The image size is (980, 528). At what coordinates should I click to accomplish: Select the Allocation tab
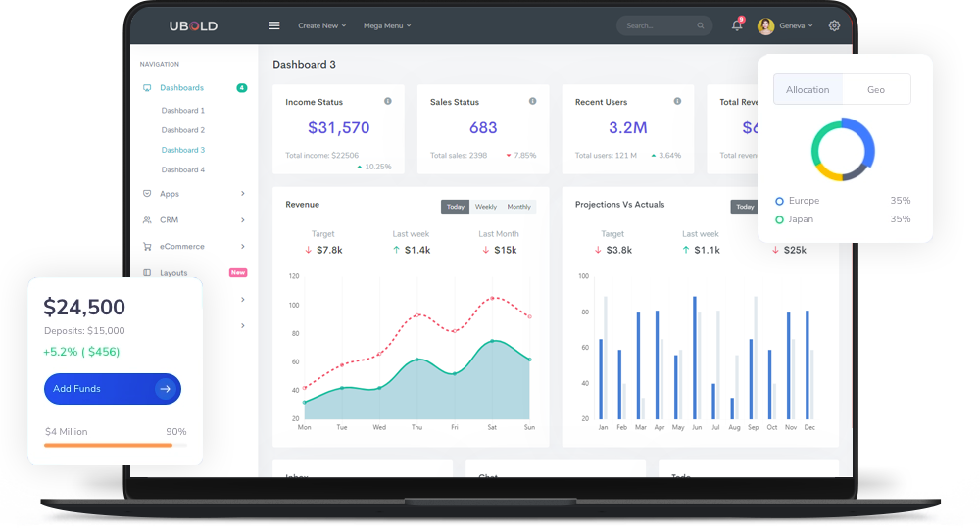coord(808,90)
